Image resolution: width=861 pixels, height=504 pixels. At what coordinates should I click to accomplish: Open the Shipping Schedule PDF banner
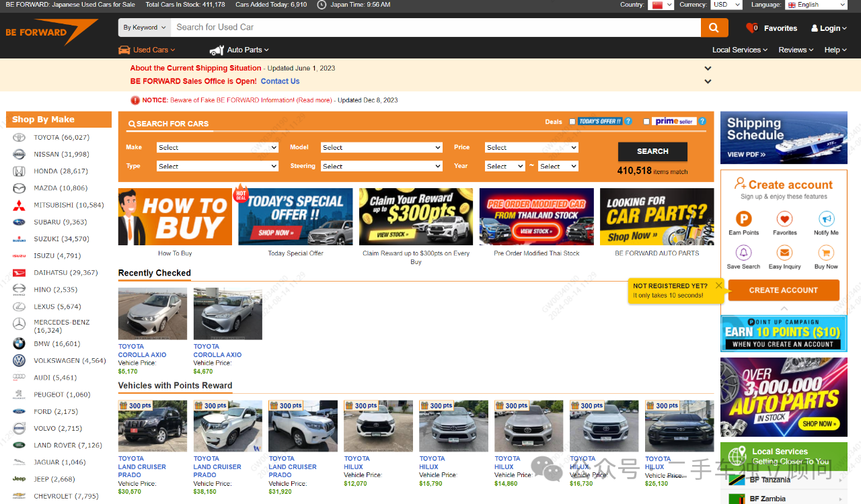784,138
